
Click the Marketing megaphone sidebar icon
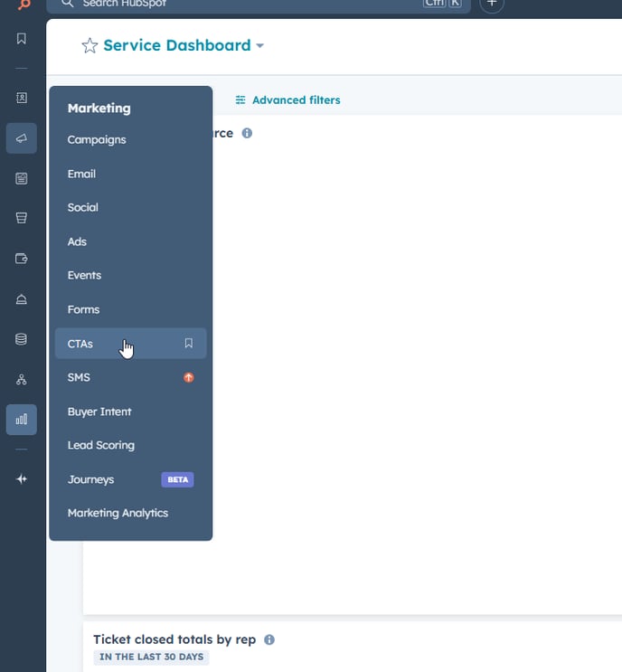(22, 138)
